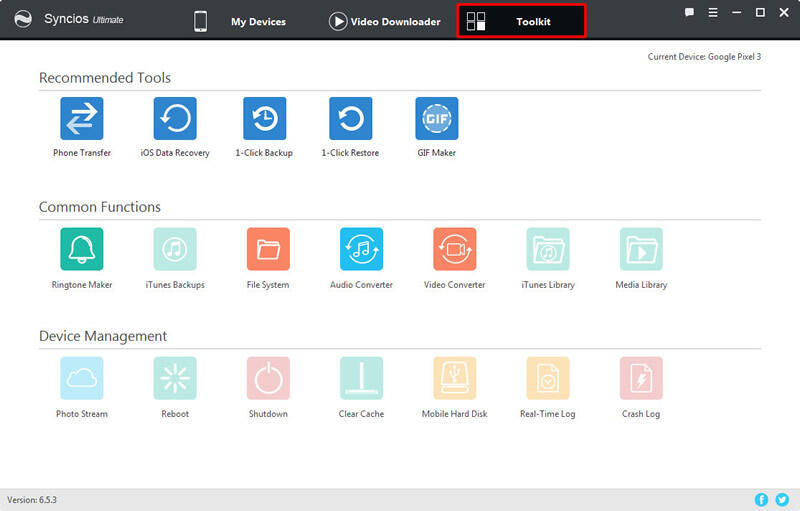This screenshot has width=800, height=511.
Task: Launch the Ringtone Maker
Action: (82, 249)
